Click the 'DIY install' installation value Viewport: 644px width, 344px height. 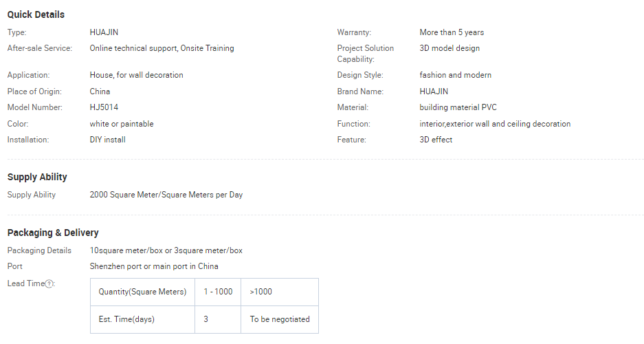pos(108,140)
